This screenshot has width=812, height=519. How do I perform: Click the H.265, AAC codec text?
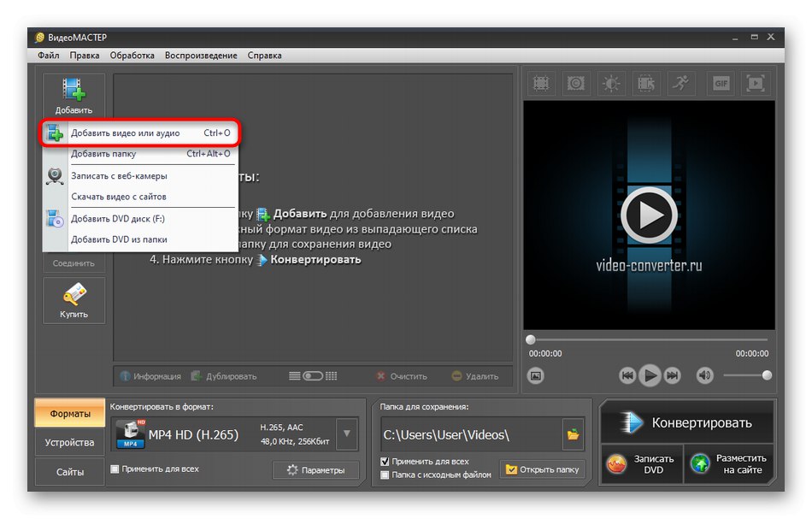(281, 428)
